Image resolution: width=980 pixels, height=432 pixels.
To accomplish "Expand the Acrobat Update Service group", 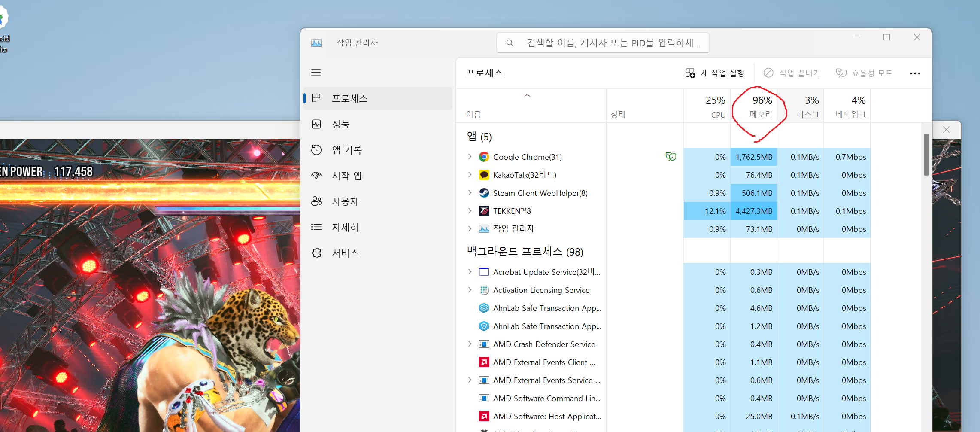I will [x=470, y=272].
